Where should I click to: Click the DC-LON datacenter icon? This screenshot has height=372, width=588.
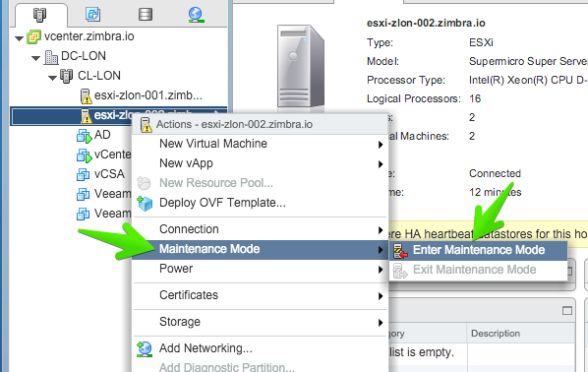[51, 57]
